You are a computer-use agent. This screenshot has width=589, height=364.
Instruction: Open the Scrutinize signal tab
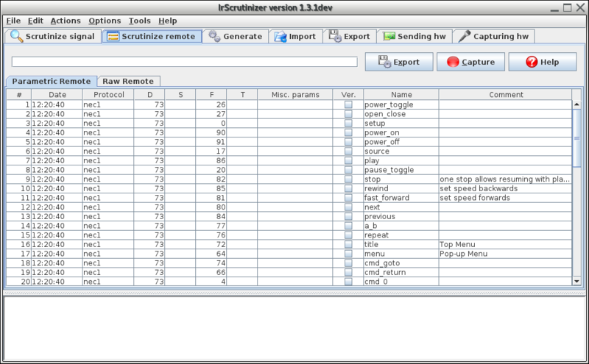click(52, 36)
